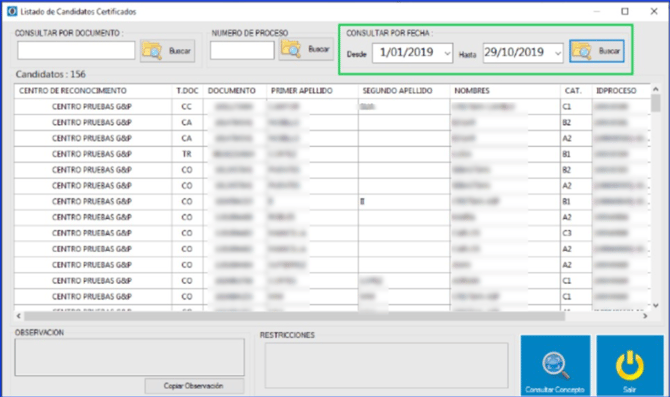Viewport: 670px width, 397px height.
Task: Open the Desde date dropdown arrow
Action: [447, 53]
